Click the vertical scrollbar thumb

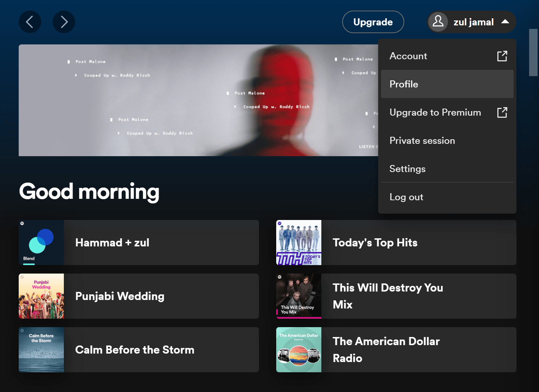point(533,53)
